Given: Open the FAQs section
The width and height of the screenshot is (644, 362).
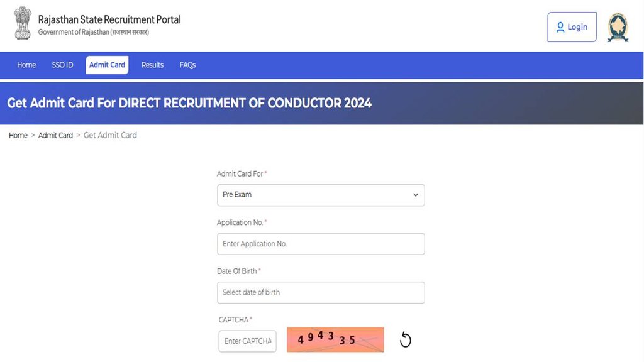Looking at the screenshot, I should tap(187, 65).
